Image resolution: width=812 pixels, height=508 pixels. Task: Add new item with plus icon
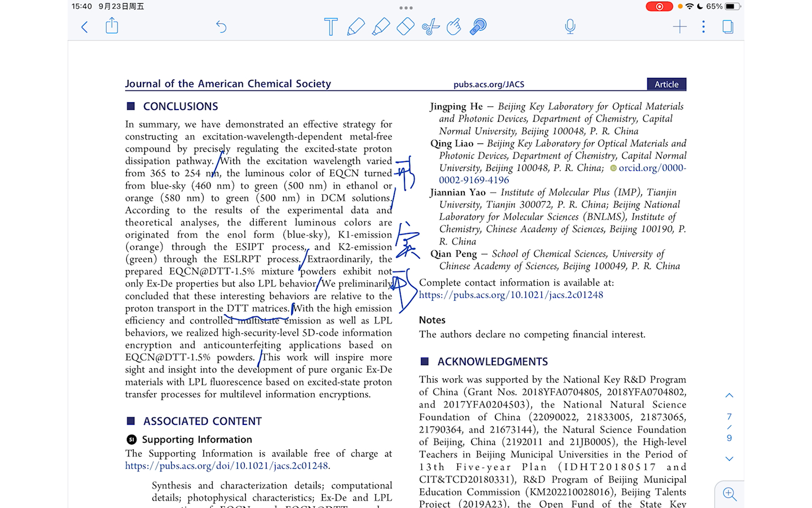pyautogui.click(x=680, y=26)
